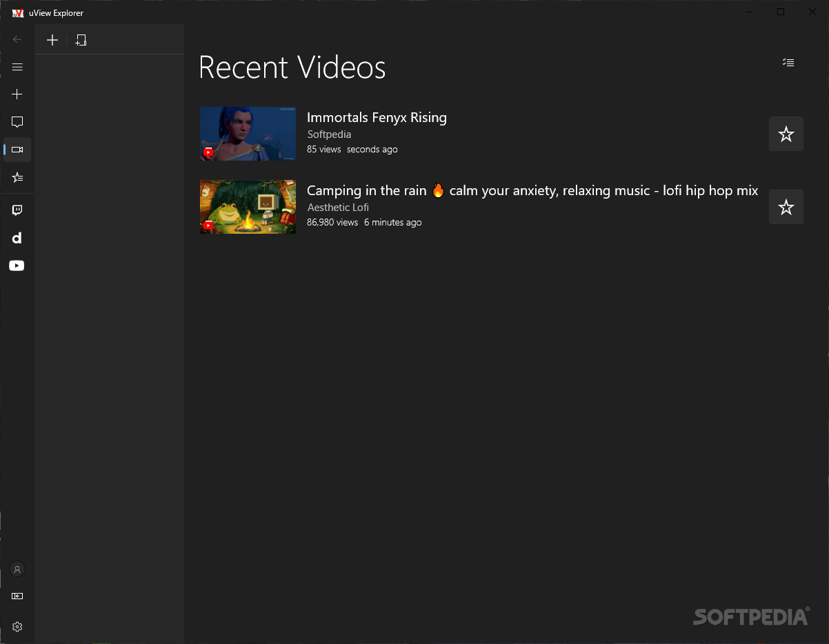Go back using the back arrow
Screen dimensions: 829x644
pyautogui.click(x=17, y=39)
